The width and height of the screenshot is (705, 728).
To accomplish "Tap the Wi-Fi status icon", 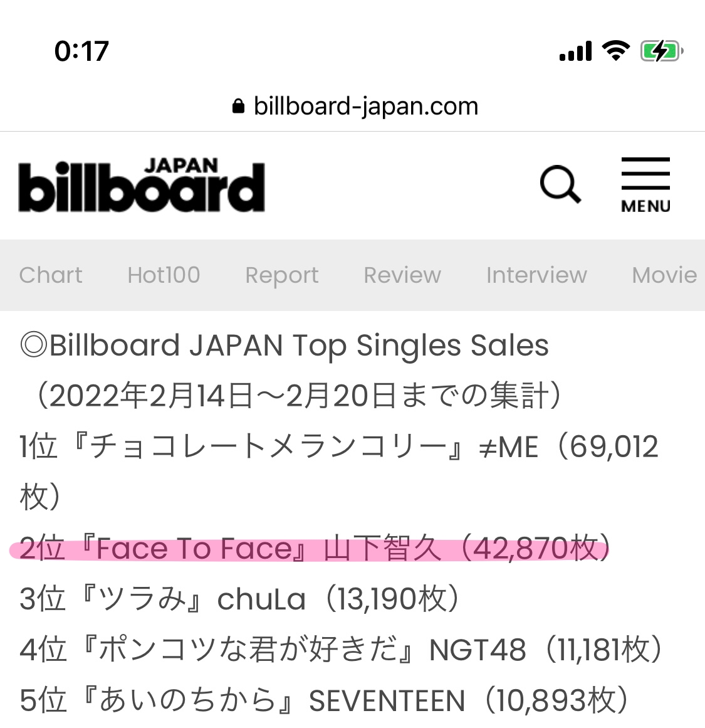I will pos(615,51).
